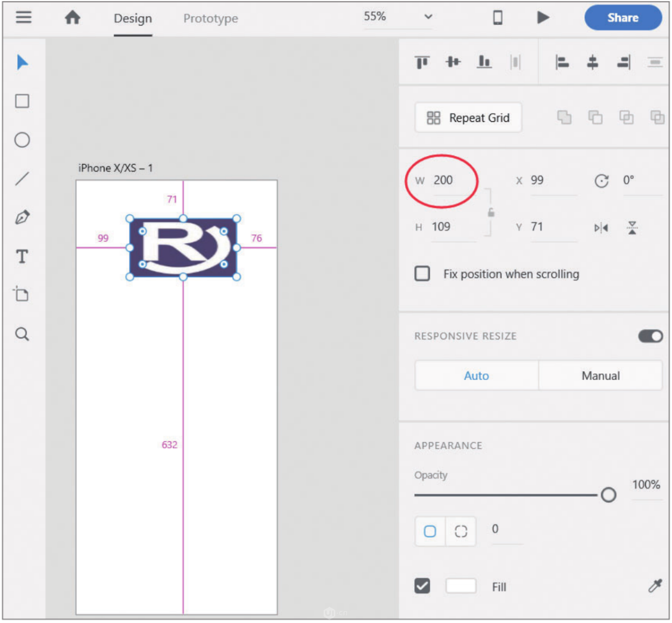Select the Text tool
This screenshot has height=623, width=672.
[x=22, y=257]
